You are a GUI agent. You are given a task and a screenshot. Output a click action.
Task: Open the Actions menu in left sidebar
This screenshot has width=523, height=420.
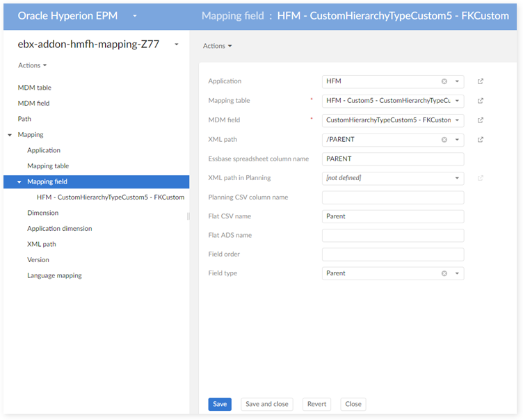click(x=33, y=65)
